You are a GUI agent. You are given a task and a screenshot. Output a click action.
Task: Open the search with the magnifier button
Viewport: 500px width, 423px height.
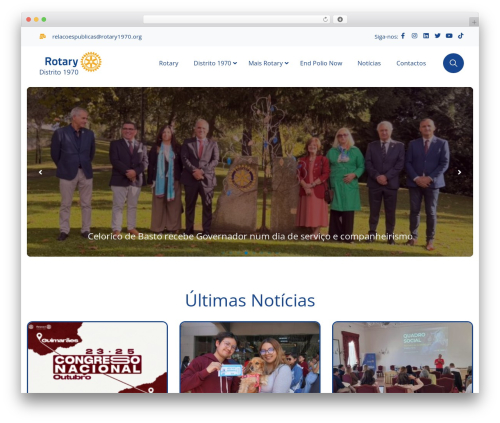click(453, 63)
